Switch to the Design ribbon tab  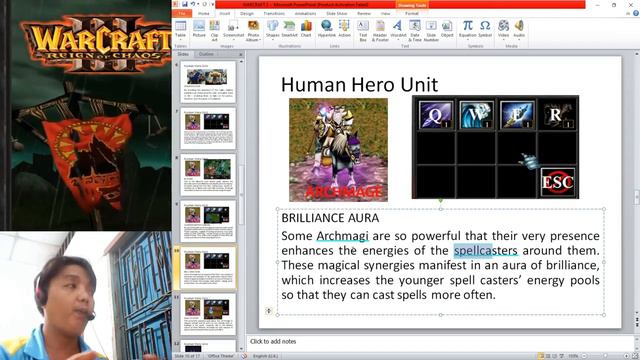[247, 13]
